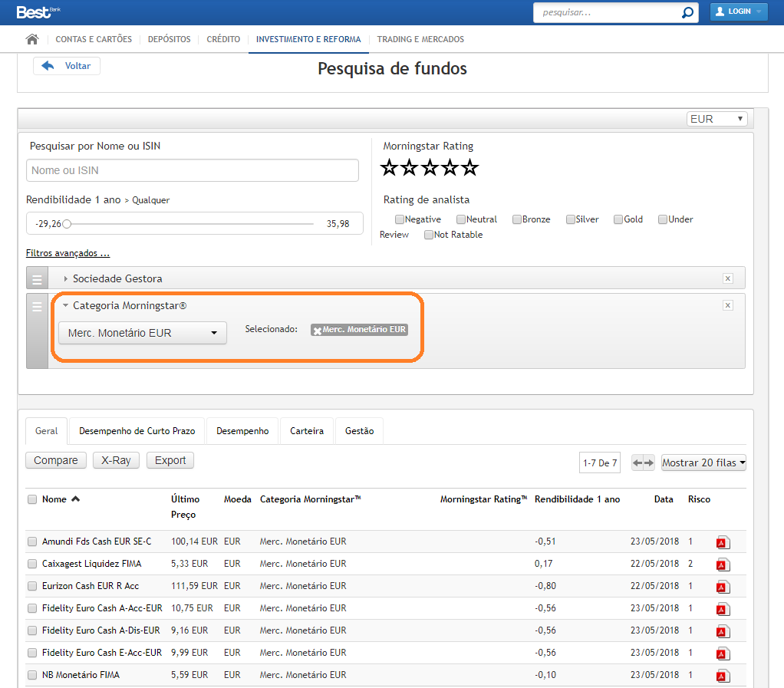Open the Trading e Mercados menu

click(420, 39)
